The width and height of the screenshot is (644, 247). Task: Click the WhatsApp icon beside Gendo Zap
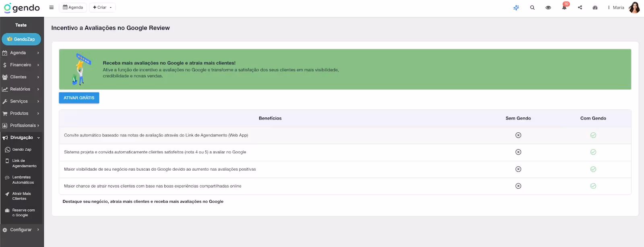[7, 150]
